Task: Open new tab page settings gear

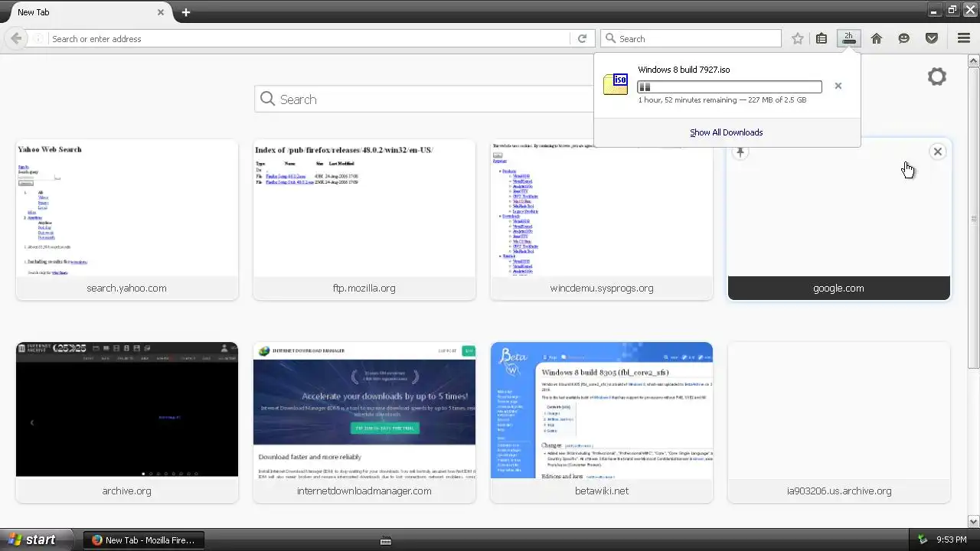Action: [x=937, y=77]
